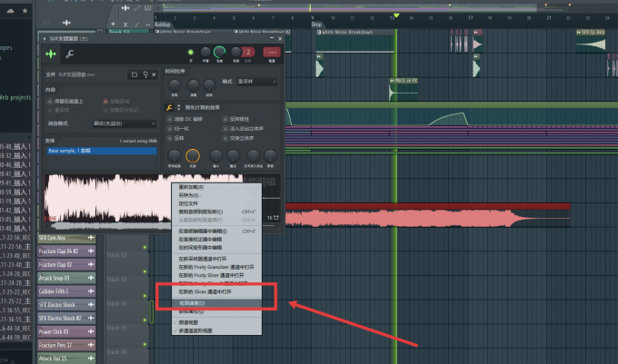Choose open in new Fruity Slicer channel
Viewport: 618px width, 364px height.
point(217,275)
